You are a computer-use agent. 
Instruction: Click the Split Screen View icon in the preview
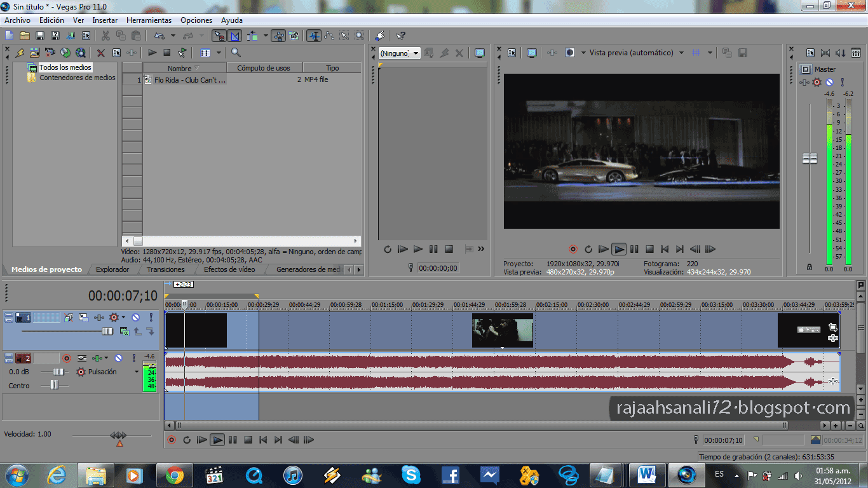(570, 53)
